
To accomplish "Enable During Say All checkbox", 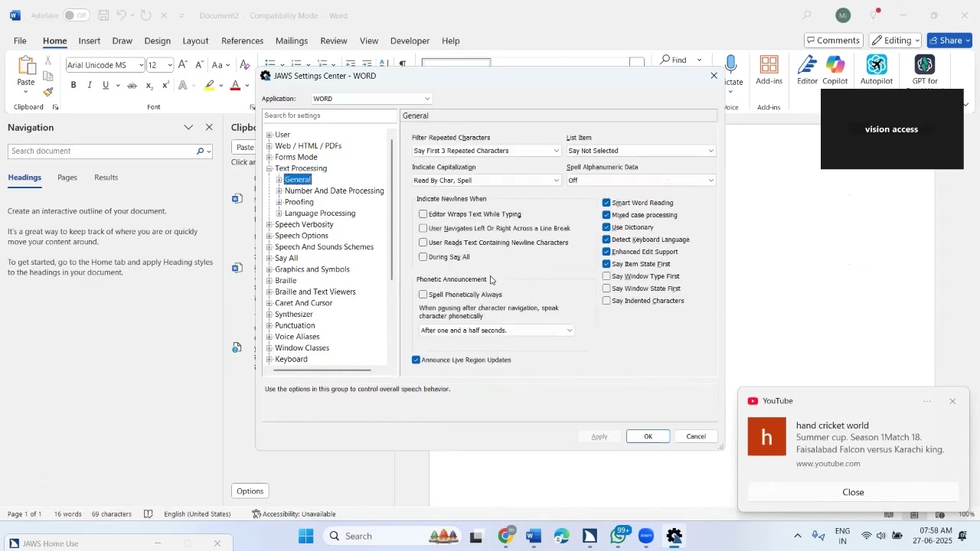I will [x=423, y=257].
